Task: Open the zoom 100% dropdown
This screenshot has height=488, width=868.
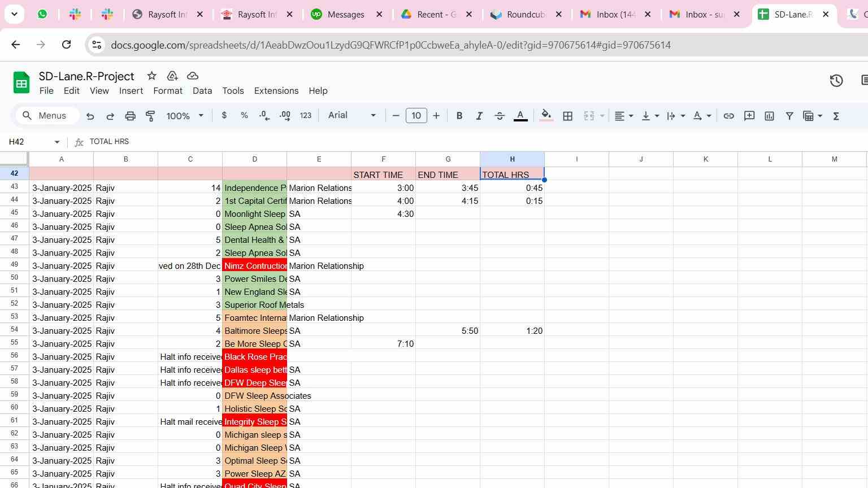Action: click(184, 116)
